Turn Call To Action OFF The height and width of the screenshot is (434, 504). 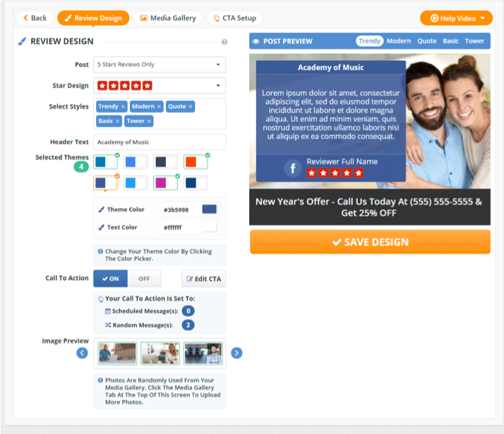144,279
